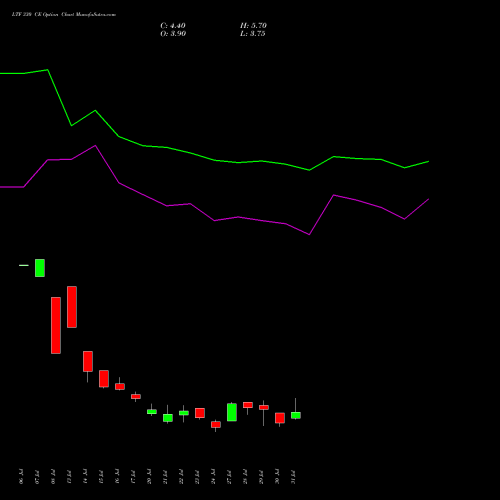Click the last green candle for 31 Jul
Viewport: 500px width, 500px height.
coord(296,415)
